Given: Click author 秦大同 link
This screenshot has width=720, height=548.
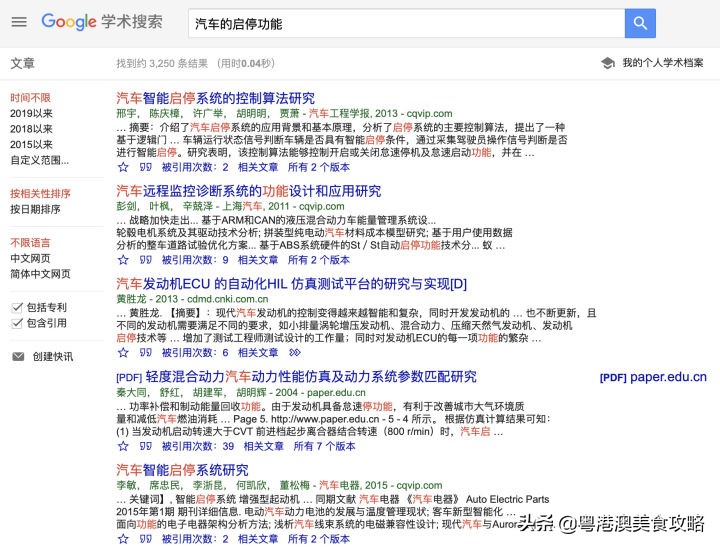Looking at the screenshot, I should 131,392.
